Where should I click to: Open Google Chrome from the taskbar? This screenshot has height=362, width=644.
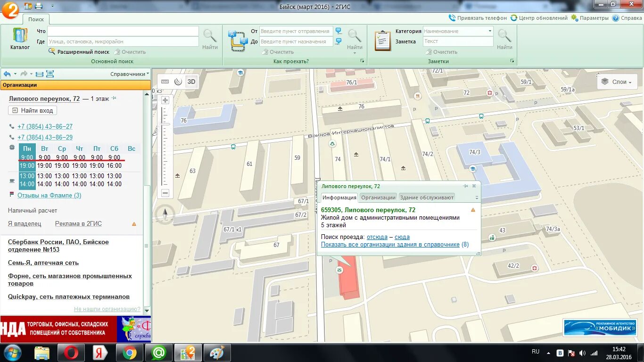130,353
